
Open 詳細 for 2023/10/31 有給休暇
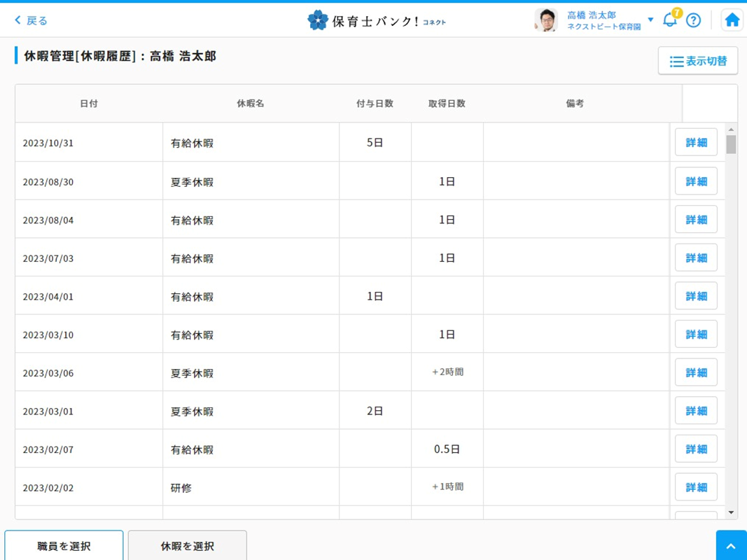click(x=696, y=143)
